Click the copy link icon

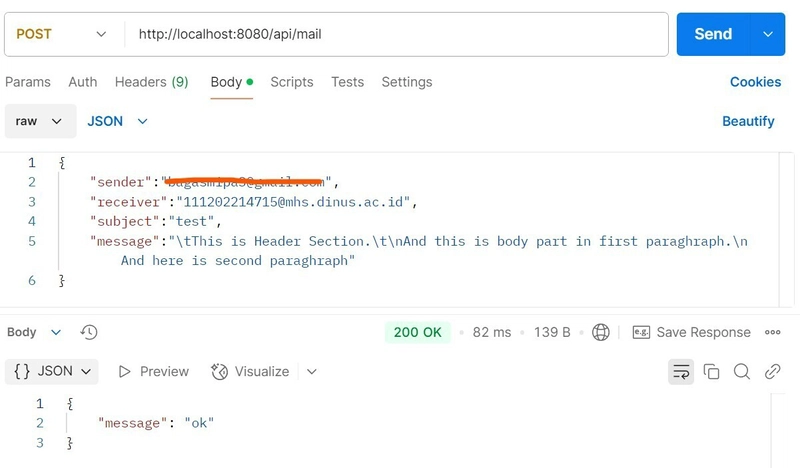click(772, 372)
